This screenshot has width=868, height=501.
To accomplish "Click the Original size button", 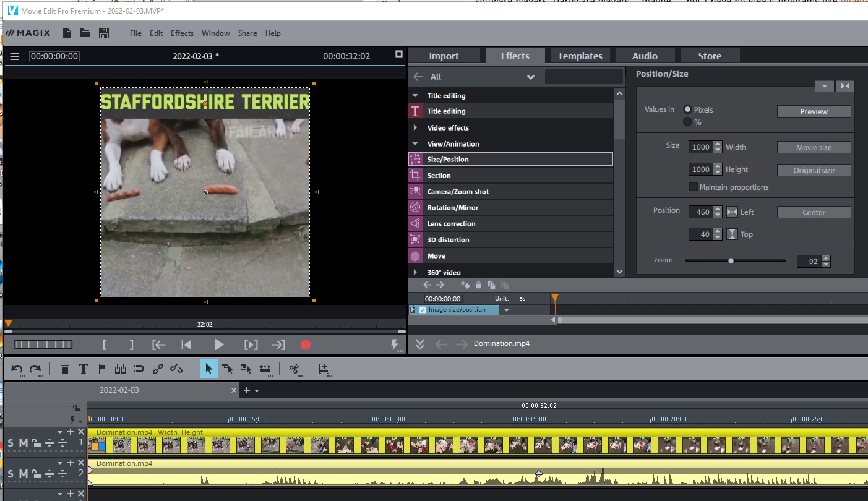I will tap(814, 170).
